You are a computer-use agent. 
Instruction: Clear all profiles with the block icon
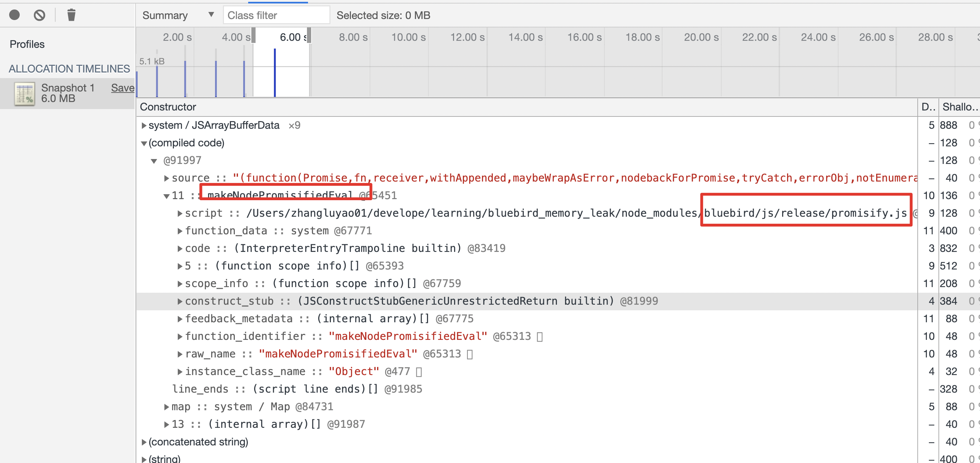tap(39, 15)
